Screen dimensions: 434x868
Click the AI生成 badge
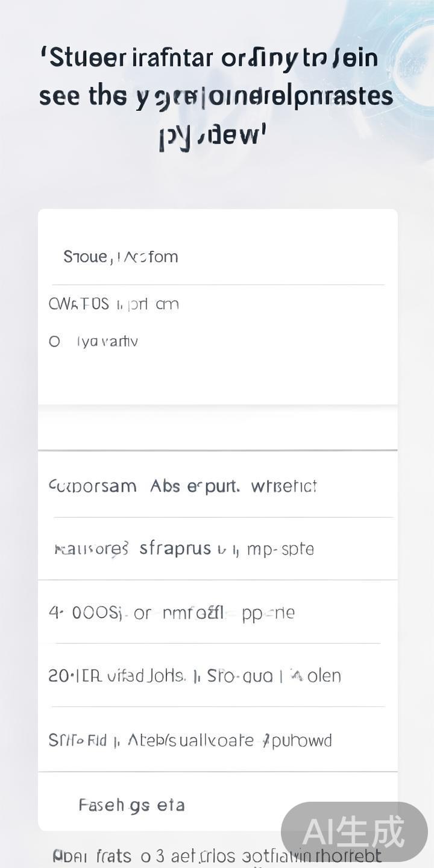point(354,832)
